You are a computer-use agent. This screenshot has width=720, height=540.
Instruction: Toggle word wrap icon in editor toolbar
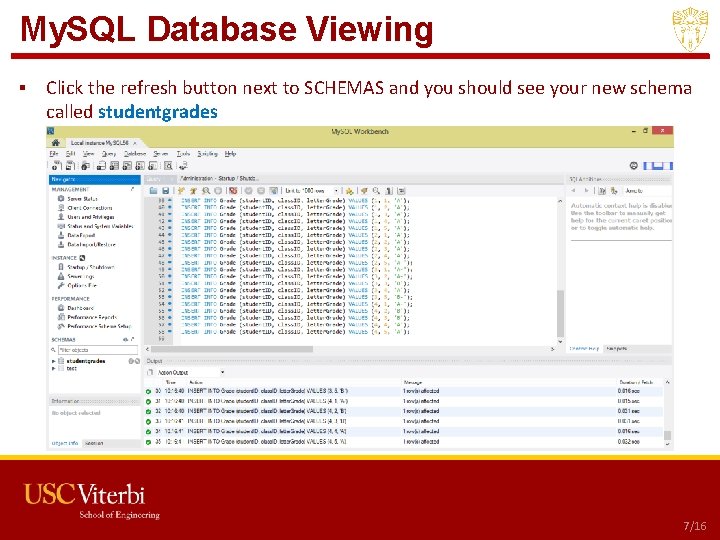pyautogui.click(x=401, y=191)
